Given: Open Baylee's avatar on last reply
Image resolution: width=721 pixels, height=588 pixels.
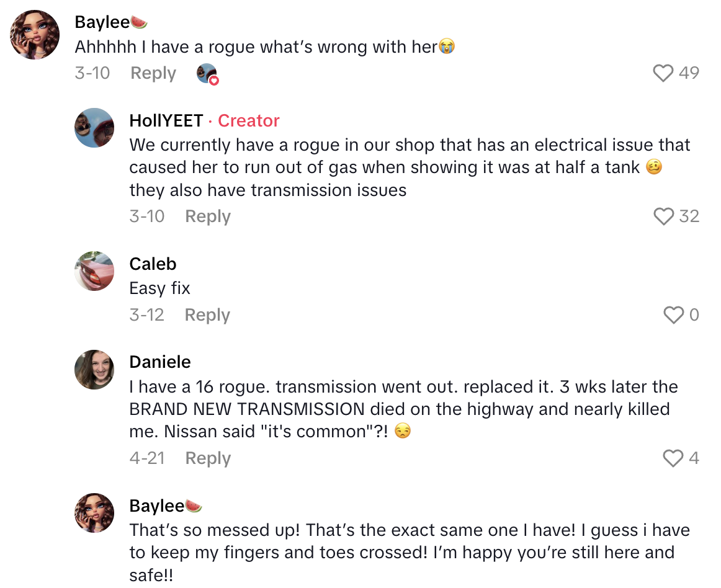Looking at the screenshot, I should click(94, 513).
